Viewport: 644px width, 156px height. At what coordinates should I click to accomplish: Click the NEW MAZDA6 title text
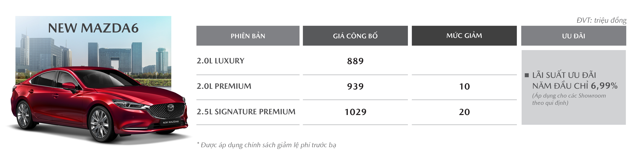[93, 28]
